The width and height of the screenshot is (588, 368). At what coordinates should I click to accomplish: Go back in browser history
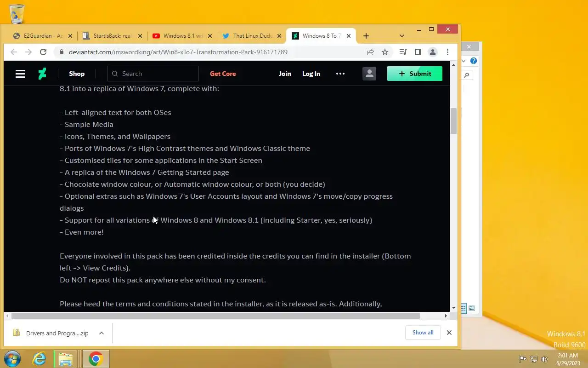tap(14, 52)
